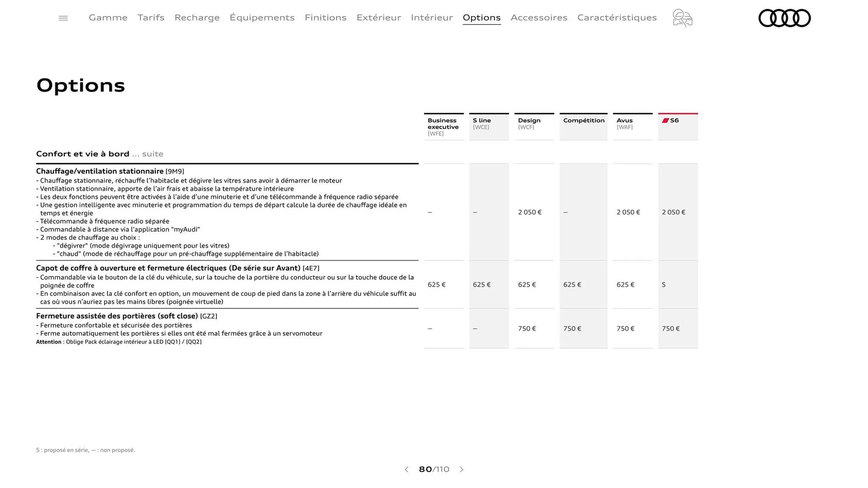Go to next page with the right arrow
868x488 pixels.
(x=462, y=469)
